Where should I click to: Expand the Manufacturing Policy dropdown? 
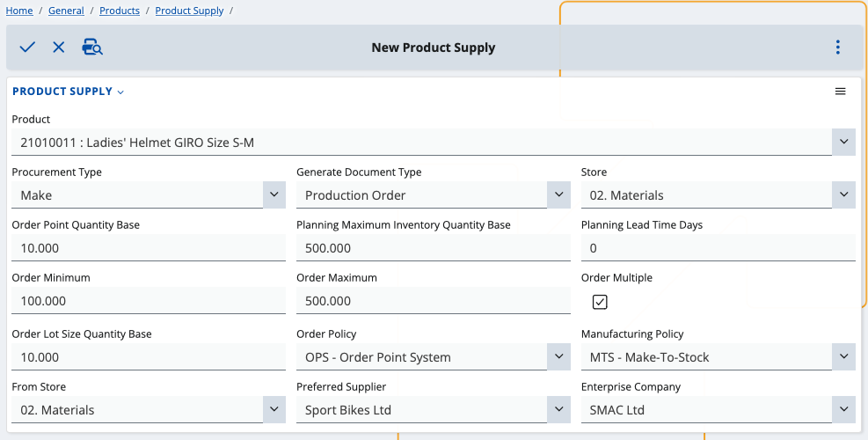843,356
